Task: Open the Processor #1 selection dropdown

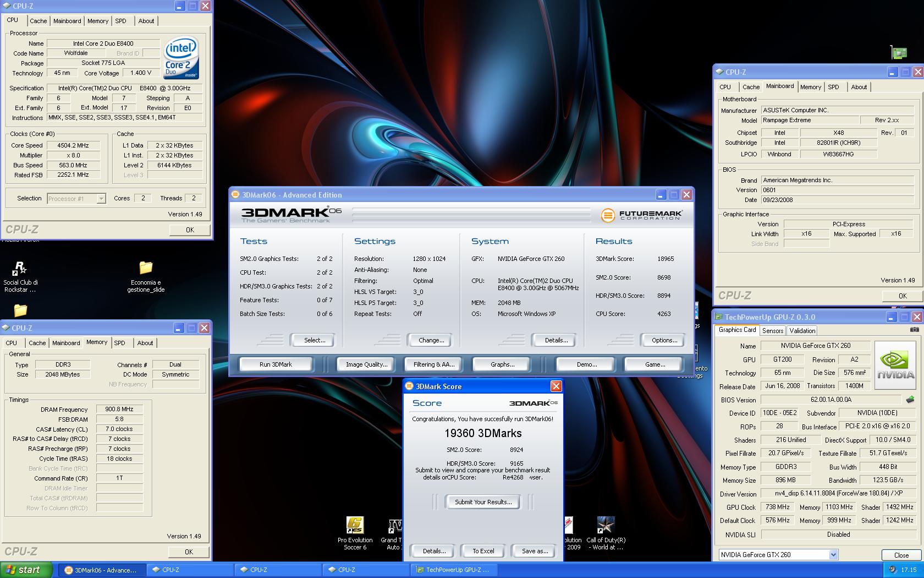Action: click(76, 198)
